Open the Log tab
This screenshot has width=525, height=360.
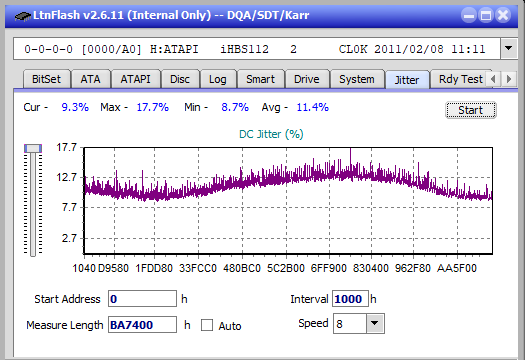coord(218,79)
